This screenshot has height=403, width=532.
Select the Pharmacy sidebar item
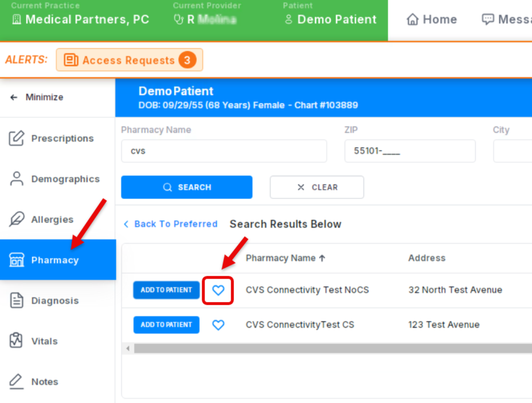point(58,260)
